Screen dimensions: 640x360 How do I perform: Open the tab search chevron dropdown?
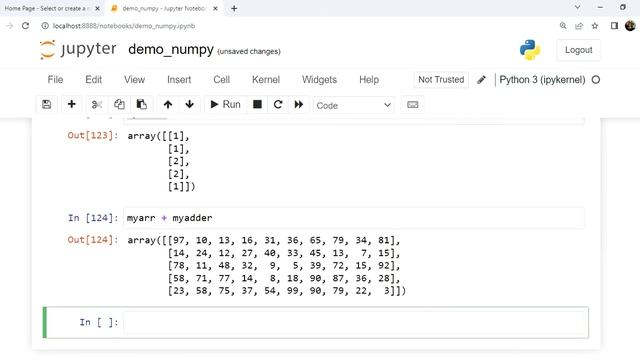coord(577,7)
